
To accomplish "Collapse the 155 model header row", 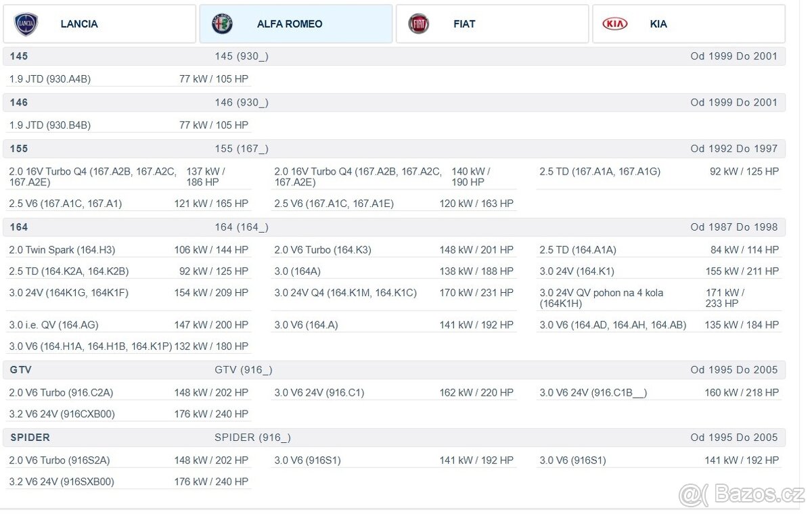I will pyautogui.click(x=394, y=148).
